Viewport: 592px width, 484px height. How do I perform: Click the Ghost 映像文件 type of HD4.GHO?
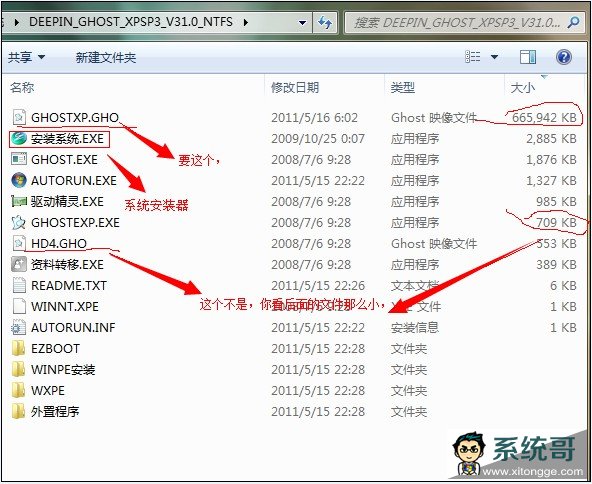(x=434, y=244)
